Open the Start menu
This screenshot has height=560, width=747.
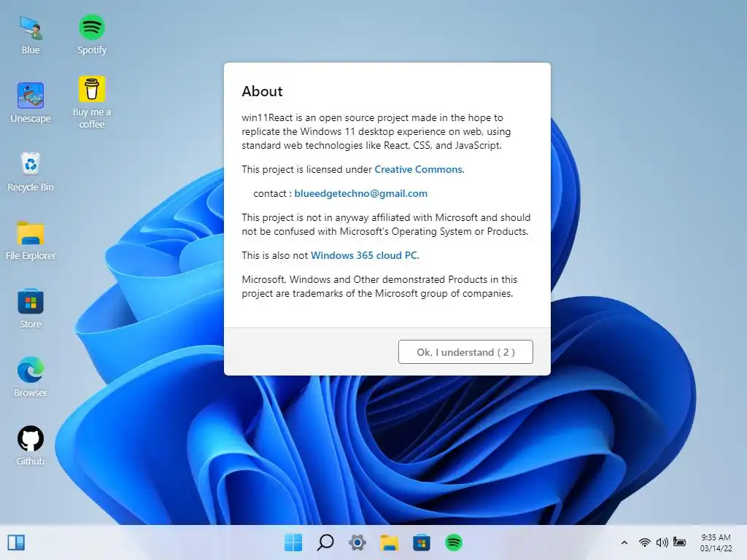point(293,542)
